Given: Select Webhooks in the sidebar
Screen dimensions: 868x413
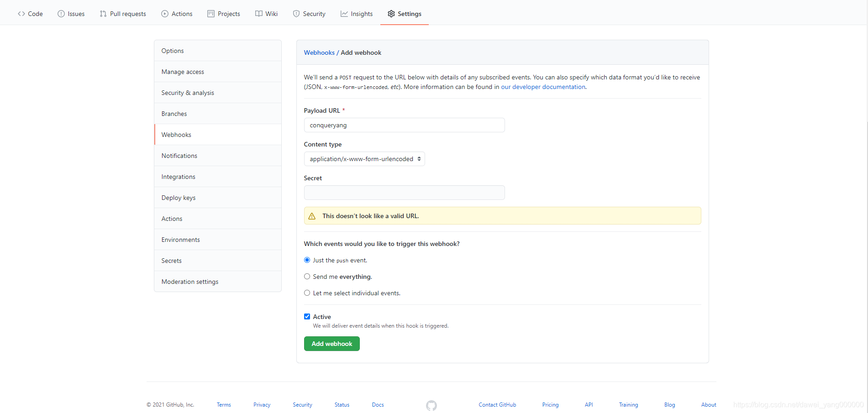Looking at the screenshot, I should (218, 135).
